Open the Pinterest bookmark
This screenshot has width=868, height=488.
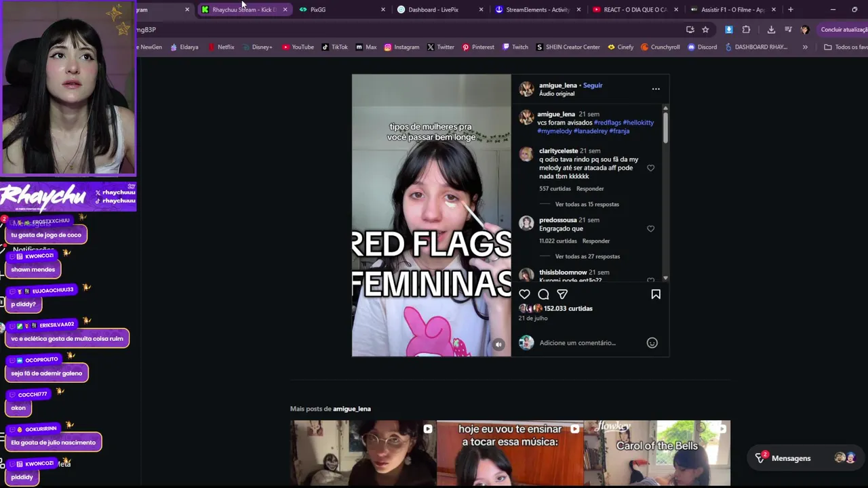tap(478, 47)
